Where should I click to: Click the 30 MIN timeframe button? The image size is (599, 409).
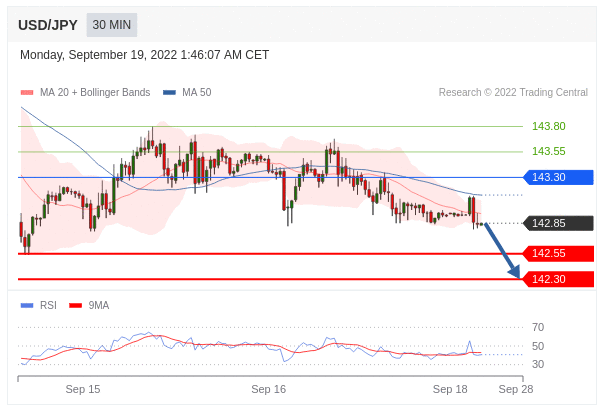click(112, 25)
